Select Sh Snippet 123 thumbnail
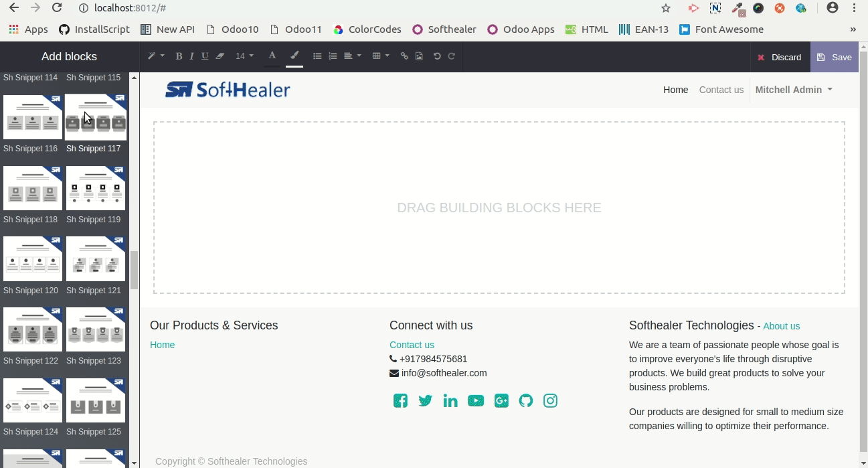The height and width of the screenshot is (468, 868). tap(96, 329)
